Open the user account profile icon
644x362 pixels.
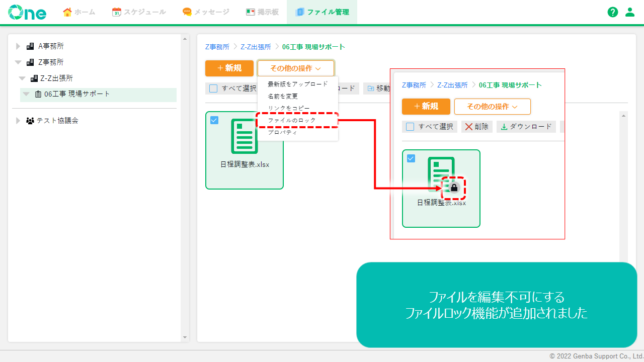tap(630, 12)
